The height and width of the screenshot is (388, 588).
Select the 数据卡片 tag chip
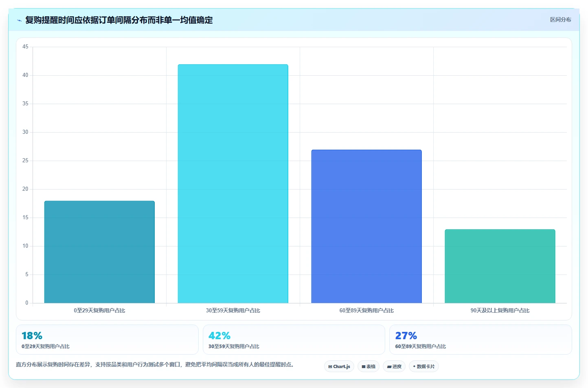[424, 366]
